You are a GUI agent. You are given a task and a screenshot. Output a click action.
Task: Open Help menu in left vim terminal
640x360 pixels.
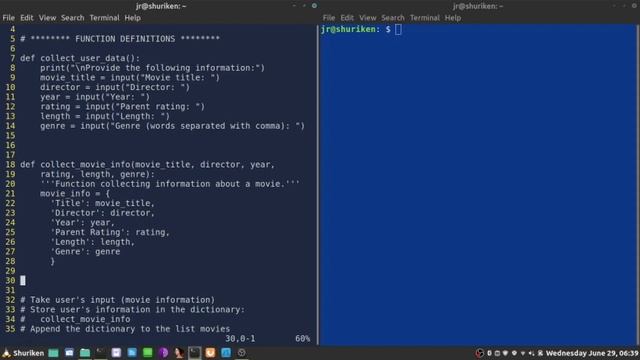133,18
